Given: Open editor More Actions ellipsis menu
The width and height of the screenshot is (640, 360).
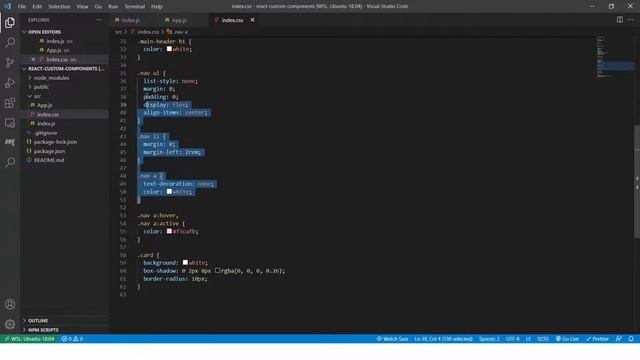Looking at the screenshot, I should 631,20.
